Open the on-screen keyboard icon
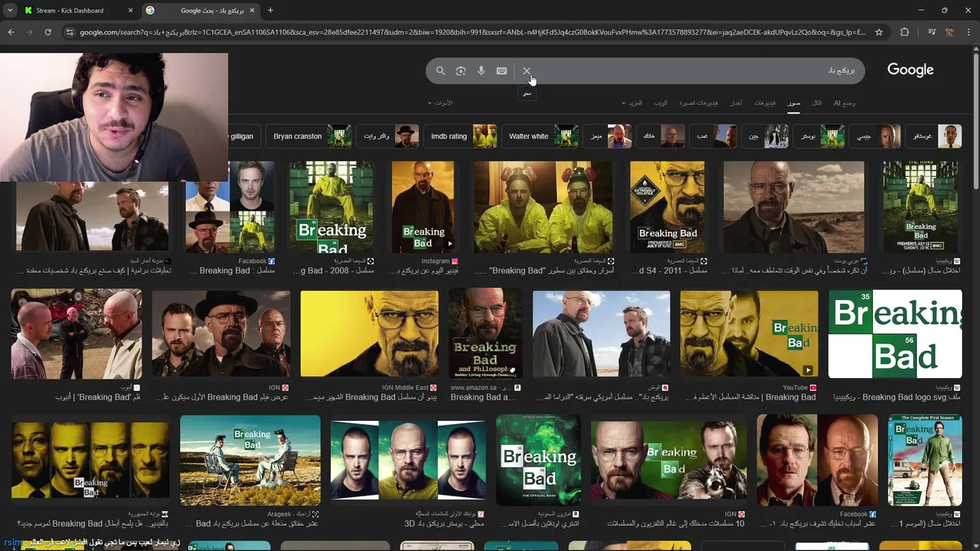980x551 pixels. [x=501, y=70]
